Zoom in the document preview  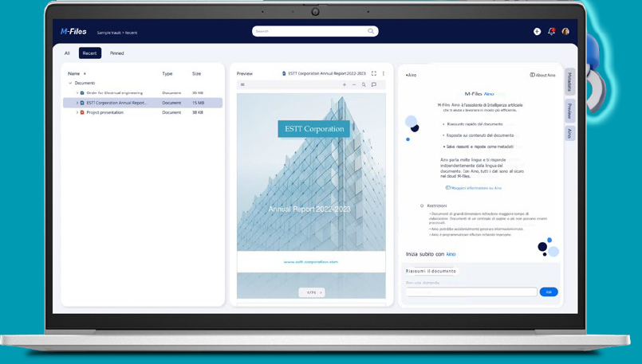click(x=345, y=84)
